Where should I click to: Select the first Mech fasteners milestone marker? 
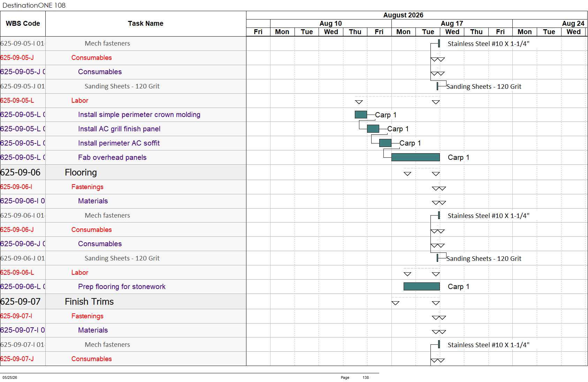pyautogui.click(x=439, y=44)
